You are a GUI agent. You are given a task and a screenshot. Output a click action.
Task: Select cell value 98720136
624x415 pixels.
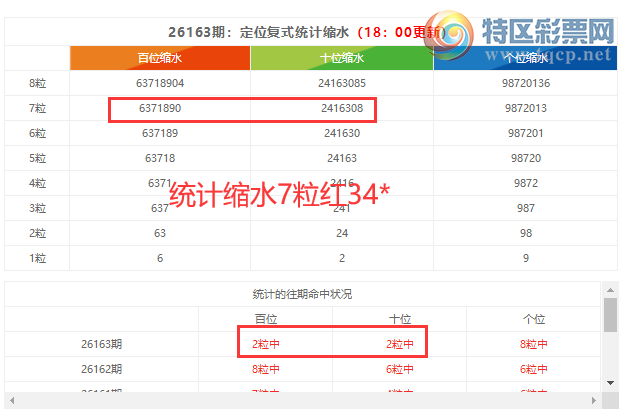click(x=526, y=83)
